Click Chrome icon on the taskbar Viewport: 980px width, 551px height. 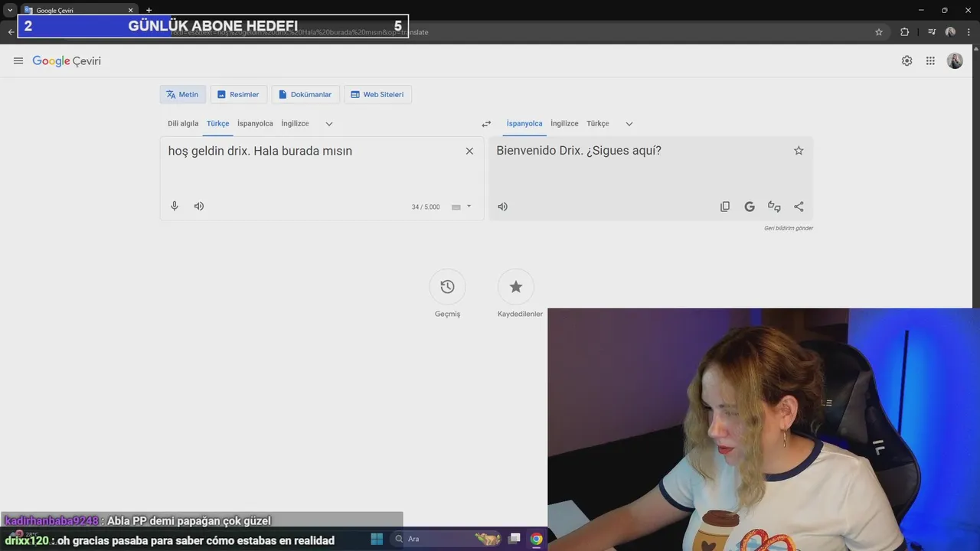537,539
